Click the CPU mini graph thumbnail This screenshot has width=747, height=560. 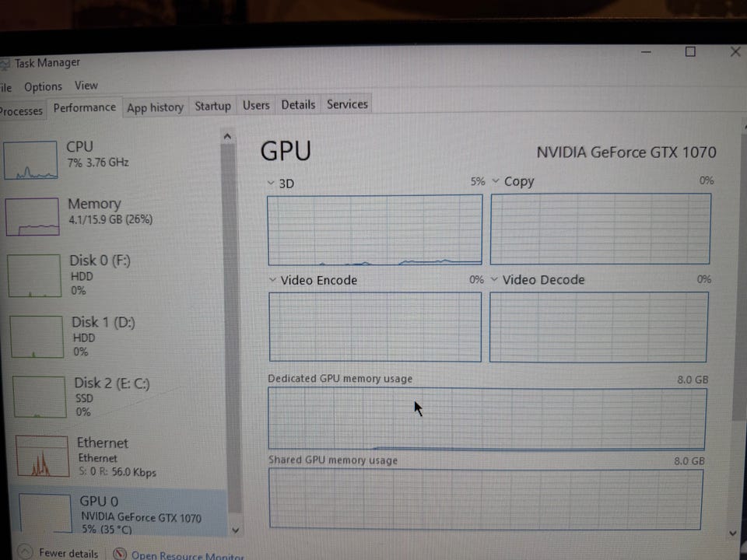(30, 160)
